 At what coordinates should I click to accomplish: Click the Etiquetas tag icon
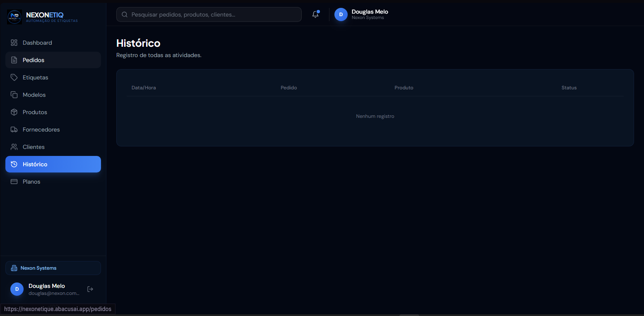[14, 77]
